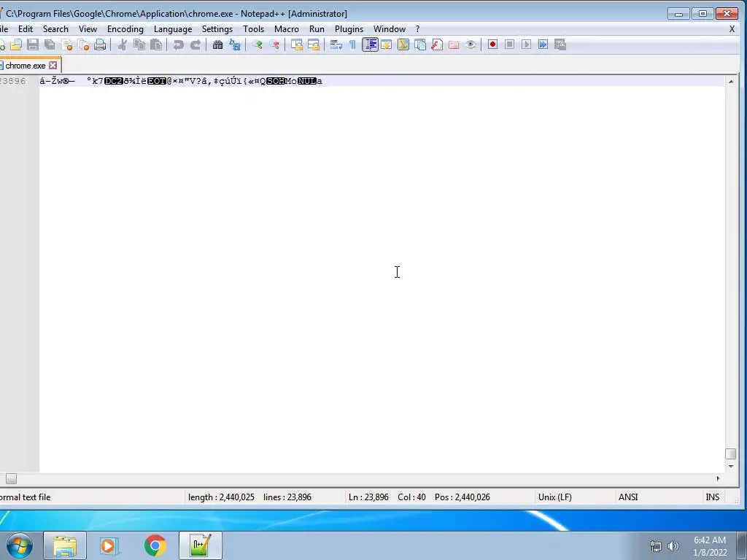
Task: Cut selection with the scissors icon
Action: click(x=123, y=44)
